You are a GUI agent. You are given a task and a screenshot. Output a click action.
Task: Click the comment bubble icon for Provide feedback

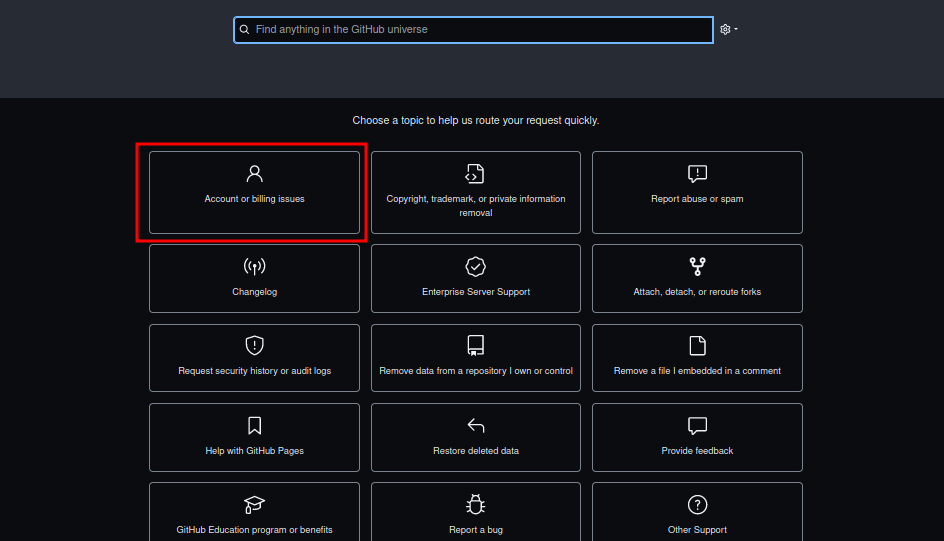click(x=697, y=425)
